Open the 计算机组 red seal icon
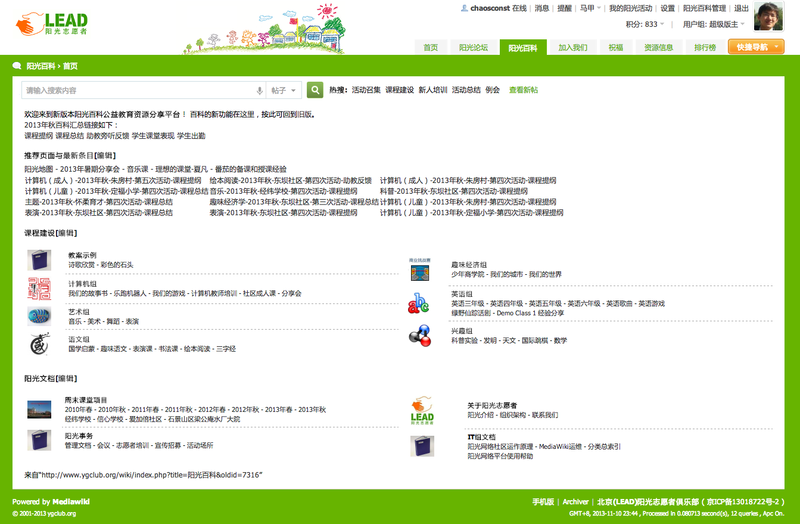 39,289
